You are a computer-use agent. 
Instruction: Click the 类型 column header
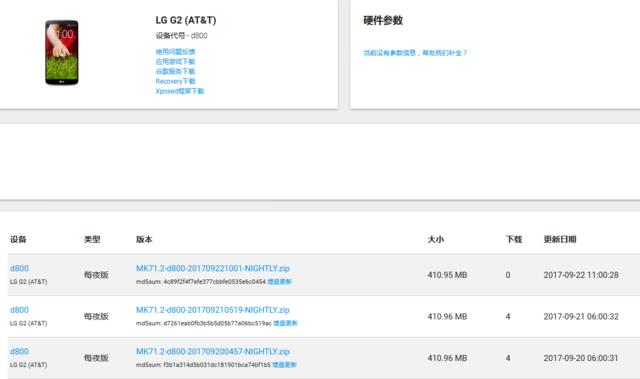[92, 239]
